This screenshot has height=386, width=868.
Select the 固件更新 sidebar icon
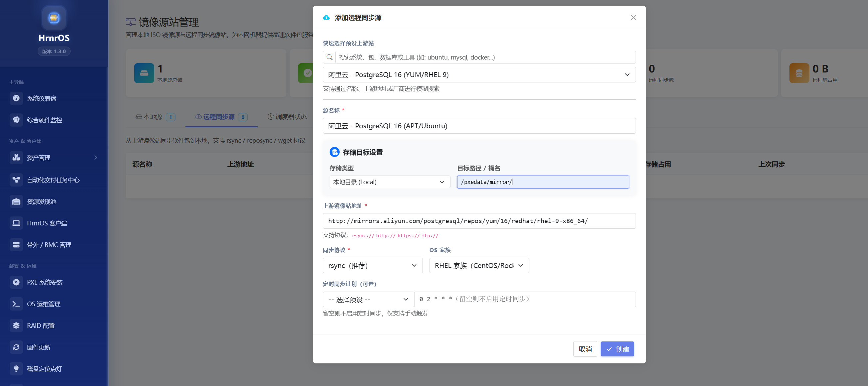[x=16, y=347]
